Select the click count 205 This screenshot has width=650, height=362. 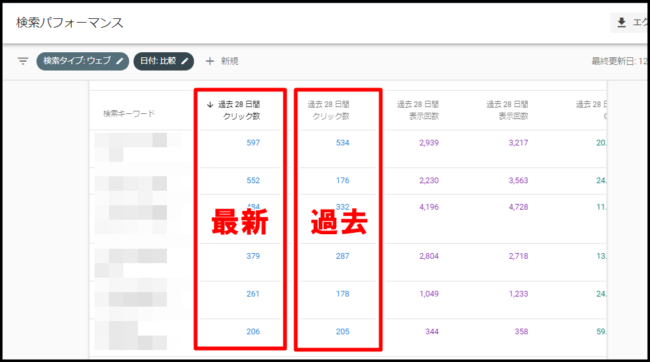tap(343, 331)
